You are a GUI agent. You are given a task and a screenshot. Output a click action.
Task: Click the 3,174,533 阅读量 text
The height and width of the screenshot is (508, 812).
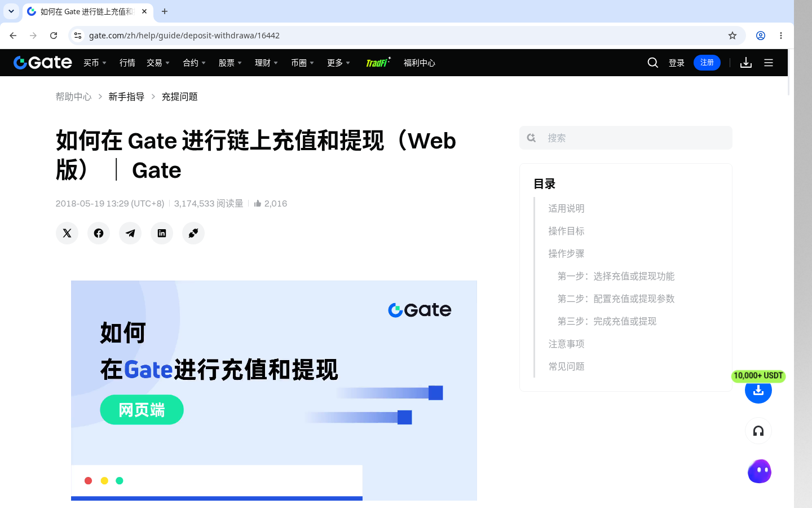click(209, 203)
